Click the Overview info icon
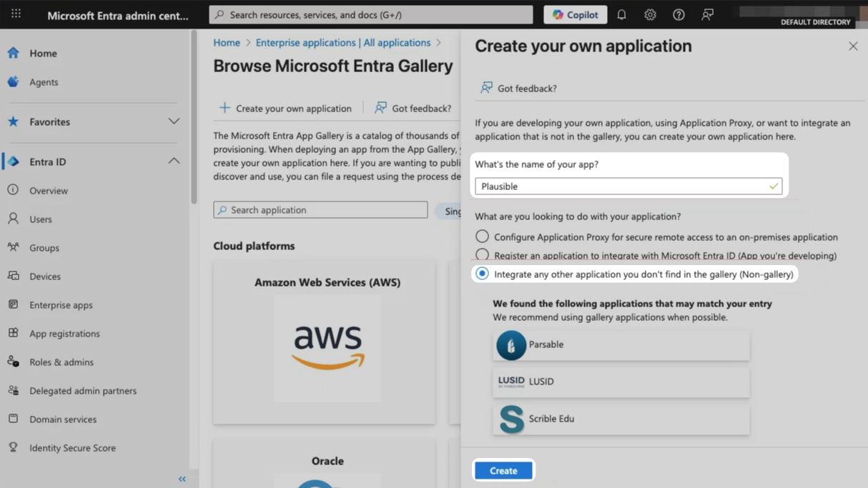This screenshot has height=488, width=868. click(13, 190)
